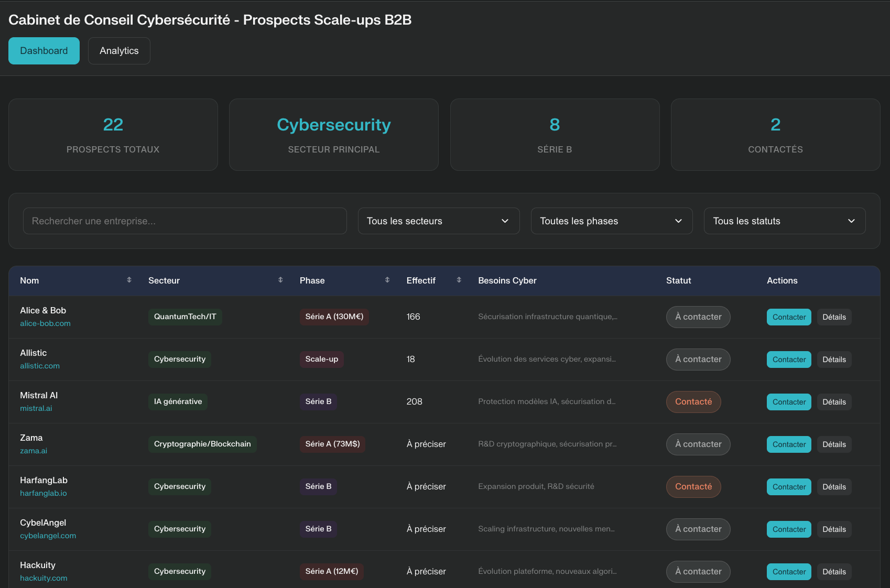Screen dimensions: 890x588
Task: Click the effectif value 208
Action: (x=415, y=402)
